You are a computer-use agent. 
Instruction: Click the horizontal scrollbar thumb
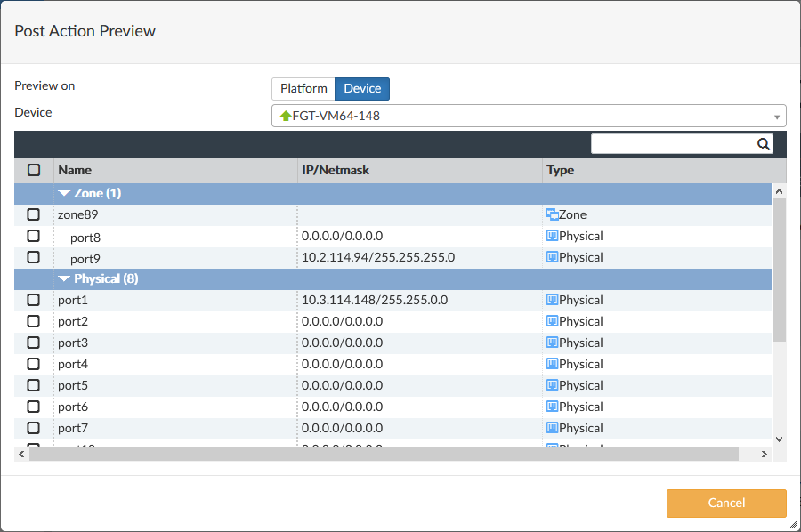384,454
